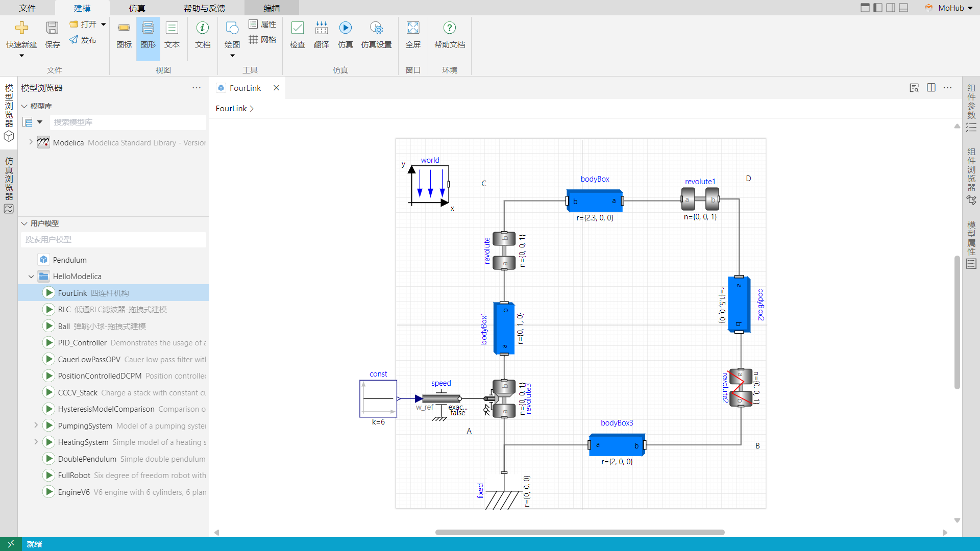Expand the 绘图 dropdown arrow

[232, 56]
